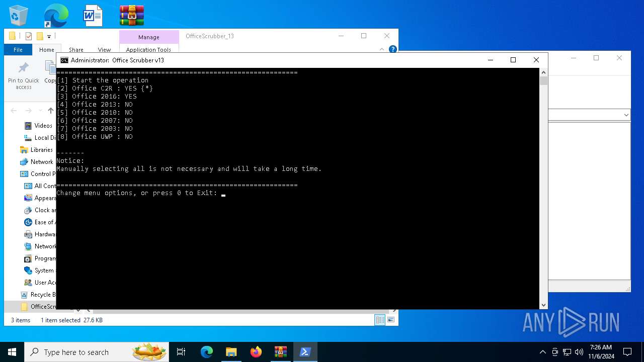Image resolution: width=644 pixels, height=362 pixels.
Task: Select Local Disk in the navigation pane
Action: pyautogui.click(x=40, y=138)
